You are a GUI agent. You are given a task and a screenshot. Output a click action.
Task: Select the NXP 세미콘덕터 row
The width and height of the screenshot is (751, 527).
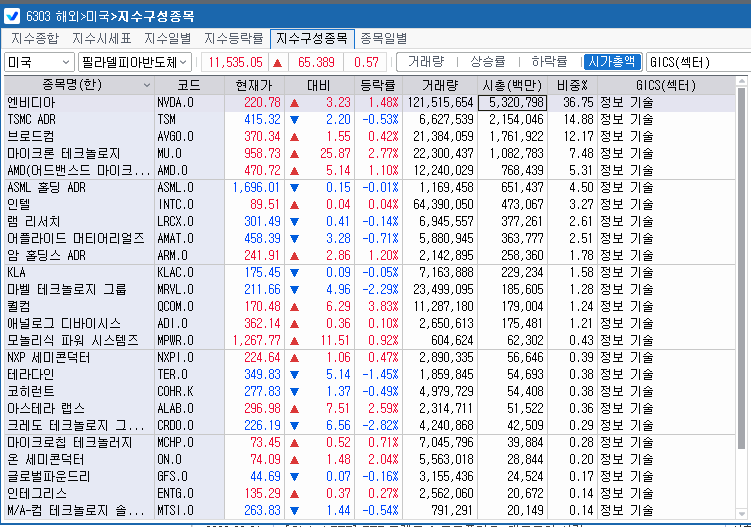pos(370,357)
